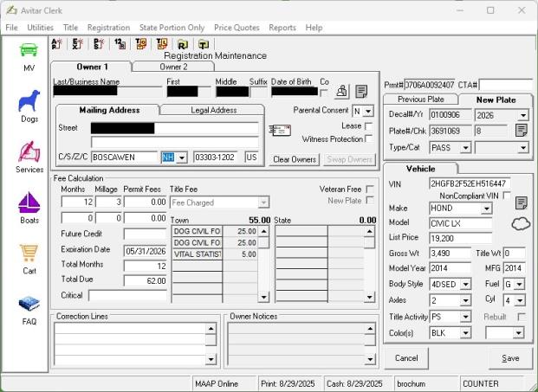Image resolution: width=538 pixels, height=392 pixels.
Task: Open the Registration menu
Action: coord(108,28)
